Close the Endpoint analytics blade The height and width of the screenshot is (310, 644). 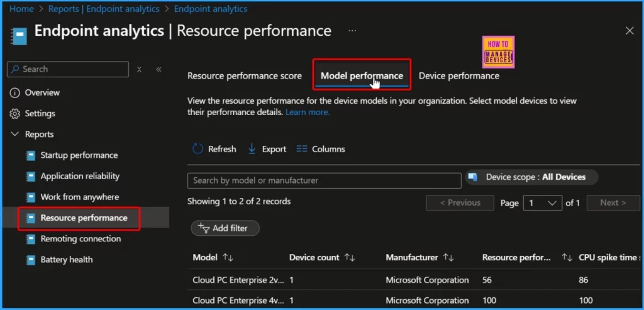pos(630,31)
